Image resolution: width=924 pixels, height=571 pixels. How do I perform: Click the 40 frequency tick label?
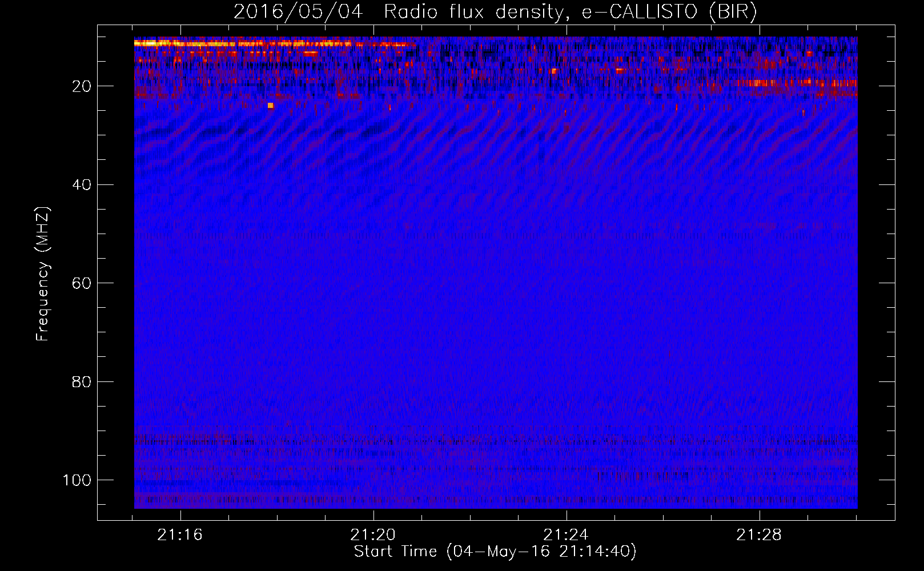[x=82, y=185]
